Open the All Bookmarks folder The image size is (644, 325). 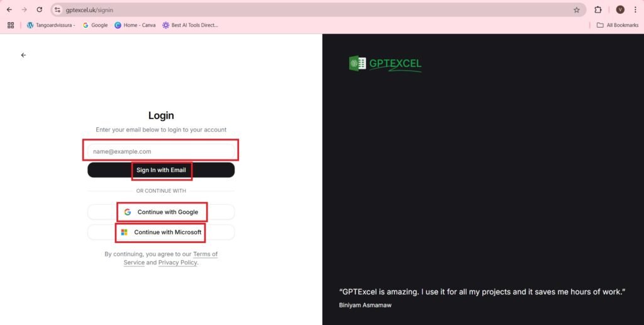(618, 25)
